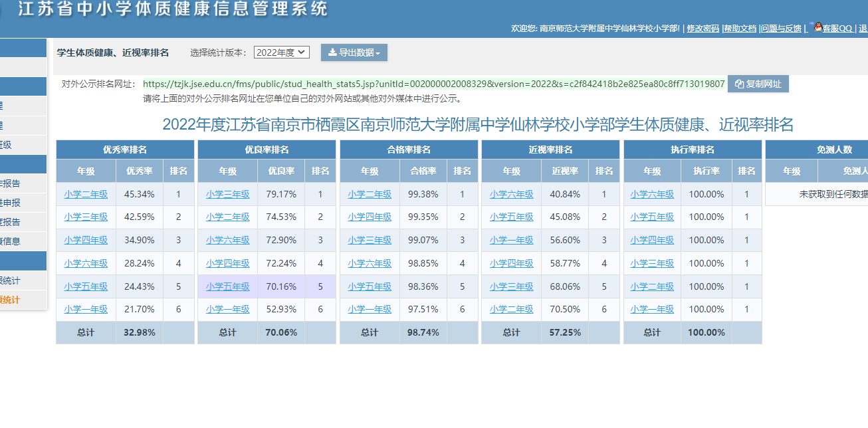868x428 pixels.
Task: Open 小学二年级 in the 执行率排名 table
Action: [652, 286]
